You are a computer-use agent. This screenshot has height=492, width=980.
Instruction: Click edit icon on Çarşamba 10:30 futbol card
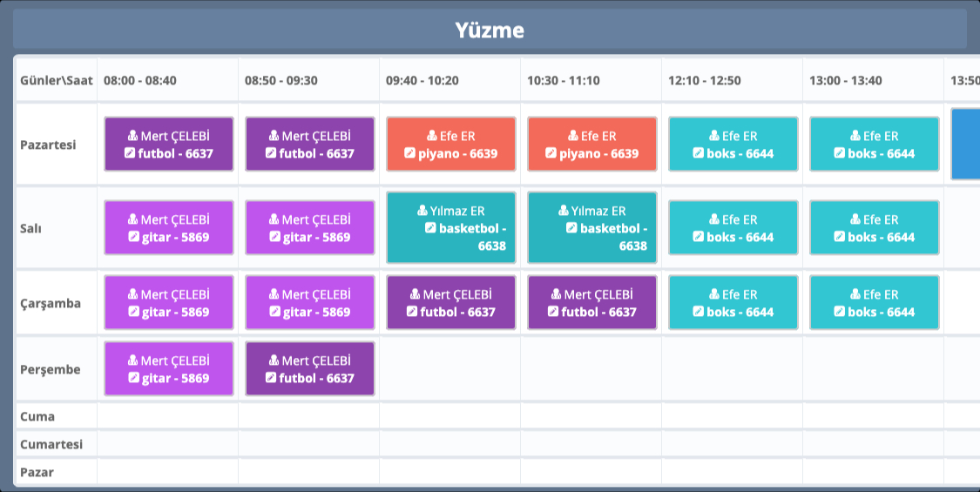(x=554, y=312)
